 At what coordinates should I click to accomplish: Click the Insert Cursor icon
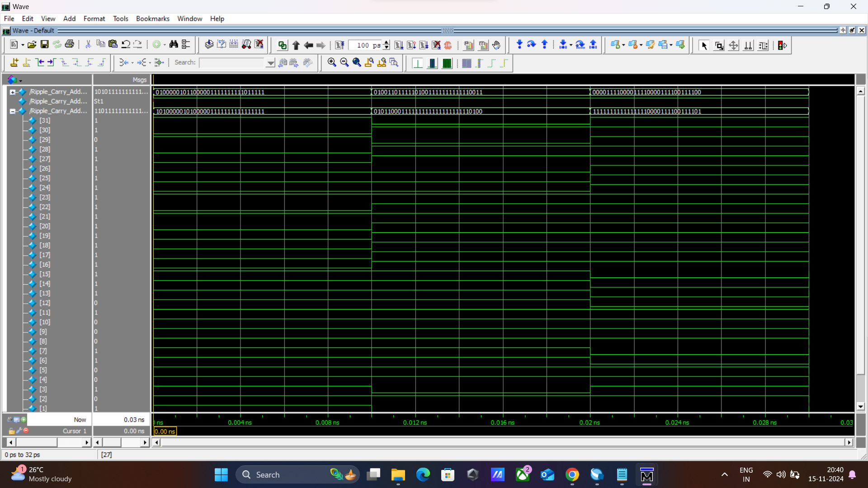click(14, 63)
